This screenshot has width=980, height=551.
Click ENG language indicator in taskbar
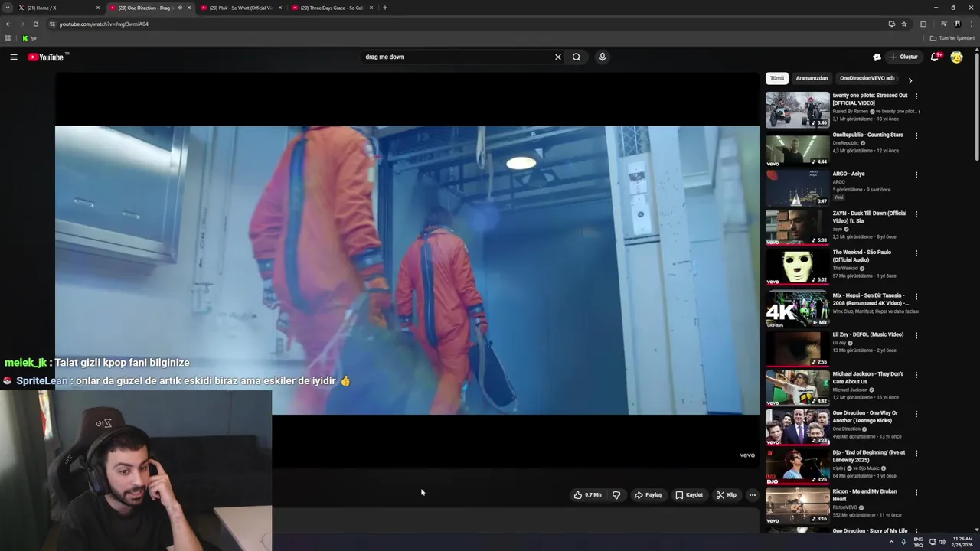pyautogui.click(x=918, y=542)
